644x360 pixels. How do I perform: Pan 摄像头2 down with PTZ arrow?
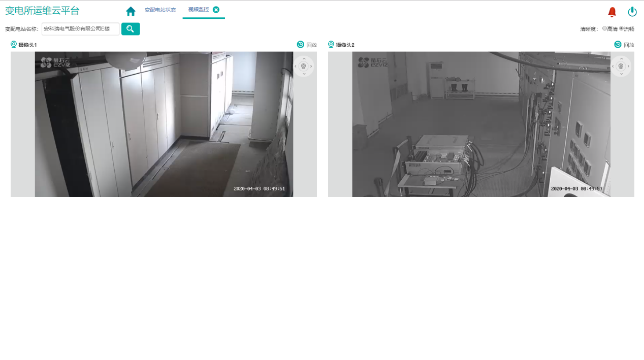click(x=621, y=74)
